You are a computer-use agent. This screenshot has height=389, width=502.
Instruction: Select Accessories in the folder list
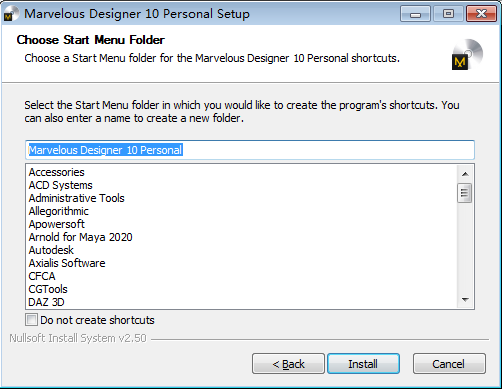(x=56, y=172)
